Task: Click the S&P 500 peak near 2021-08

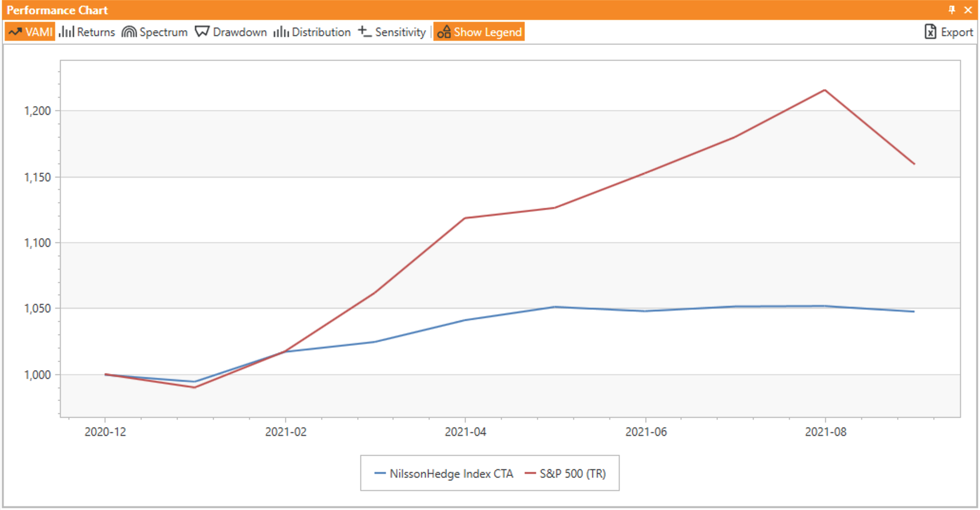Action: click(x=825, y=90)
